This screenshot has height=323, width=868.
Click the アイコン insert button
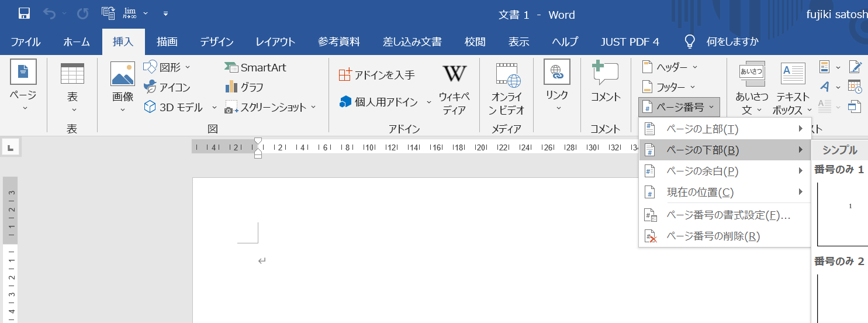coord(167,87)
